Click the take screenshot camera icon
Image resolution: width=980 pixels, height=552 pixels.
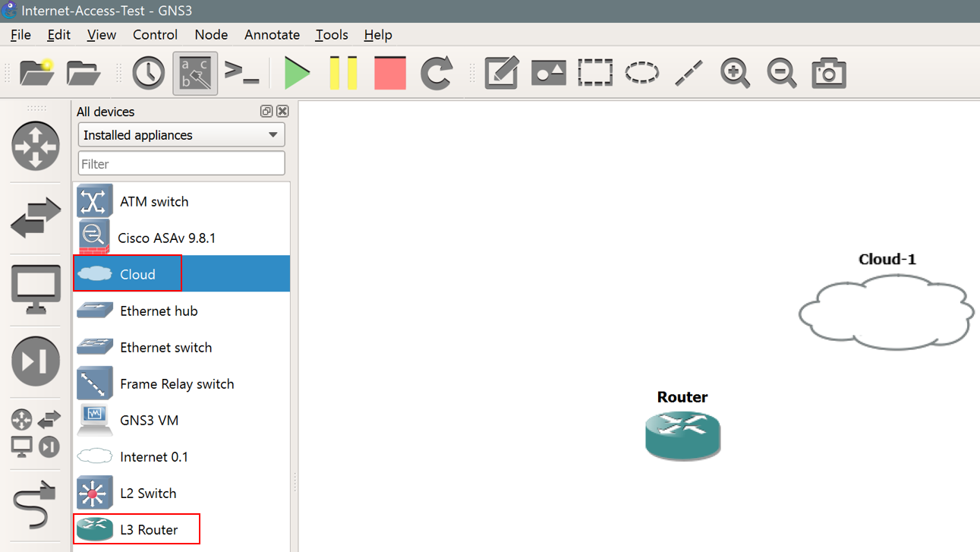point(828,74)
